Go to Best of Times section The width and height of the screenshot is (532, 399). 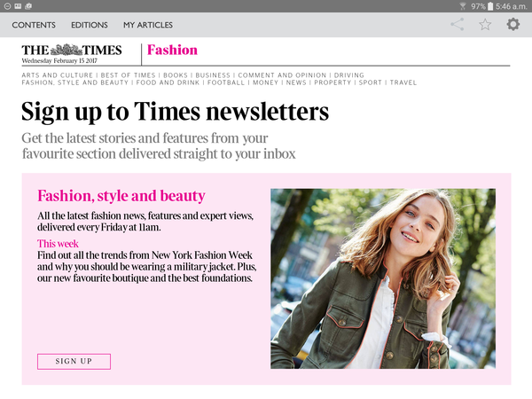tap(128, 75)
